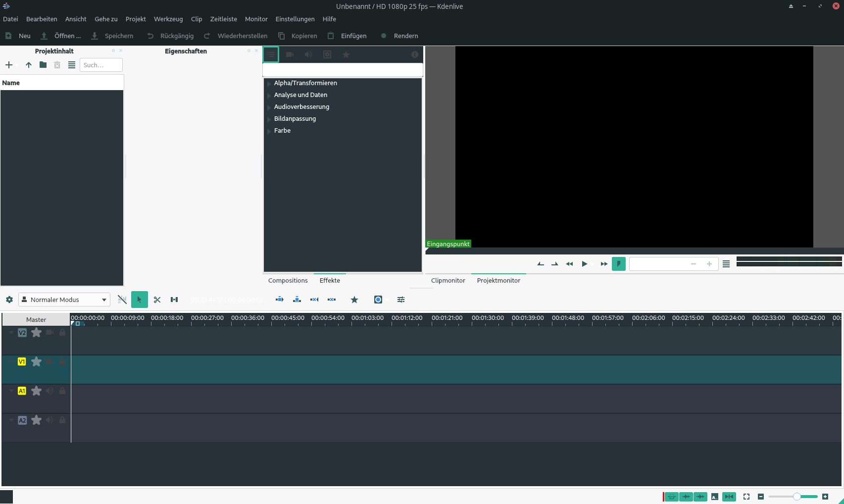Screen dimensions: 844x504
Task: Click the Rendern button
Action: tap(400, 36)
